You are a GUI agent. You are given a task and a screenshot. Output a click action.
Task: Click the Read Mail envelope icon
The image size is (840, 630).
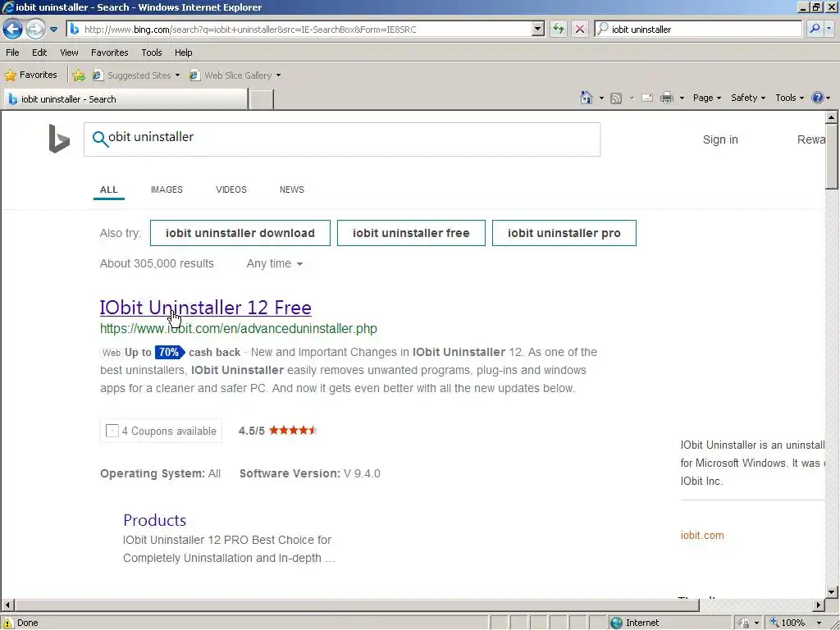click(x=647, y=98)
